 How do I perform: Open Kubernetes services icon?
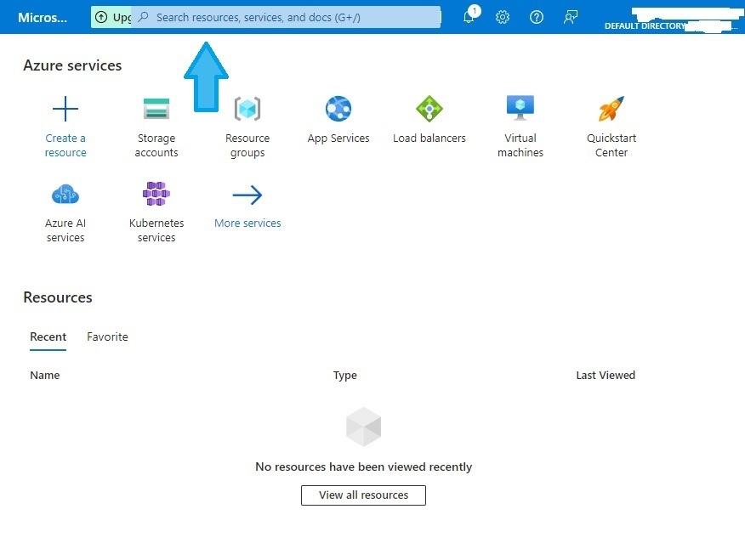click(156, 194)
